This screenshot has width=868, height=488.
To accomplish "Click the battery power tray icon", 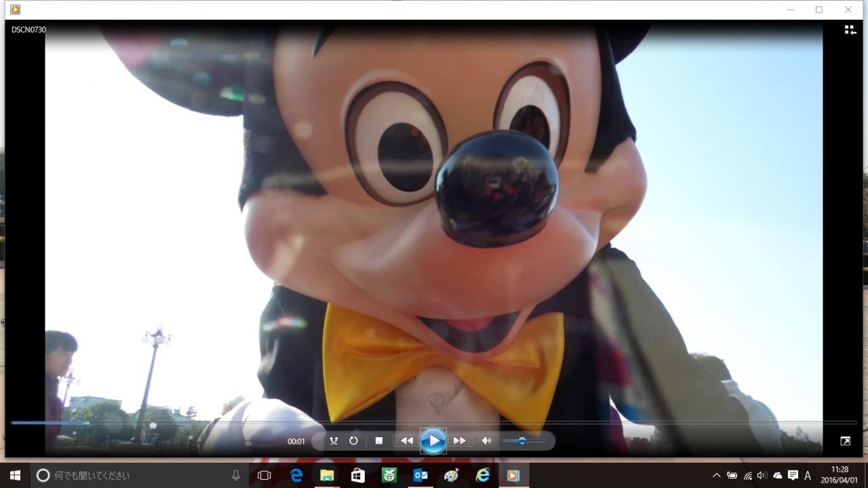I will pos(732,476).
